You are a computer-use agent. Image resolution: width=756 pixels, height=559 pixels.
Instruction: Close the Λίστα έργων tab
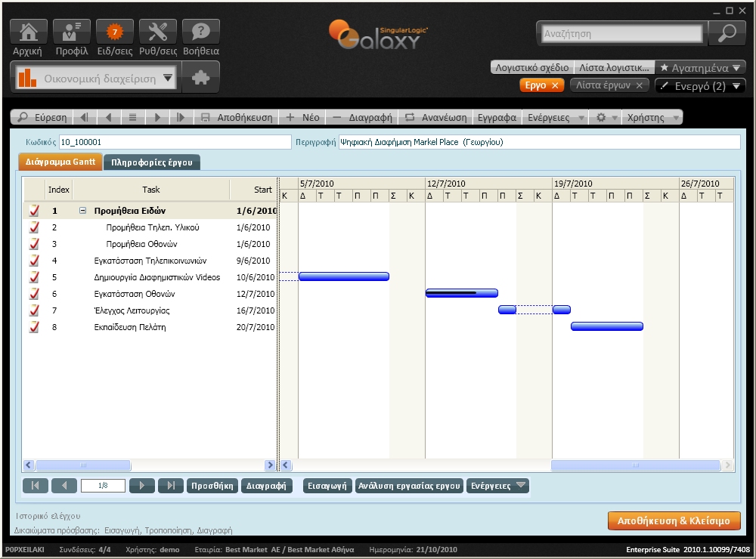(640, 85)
